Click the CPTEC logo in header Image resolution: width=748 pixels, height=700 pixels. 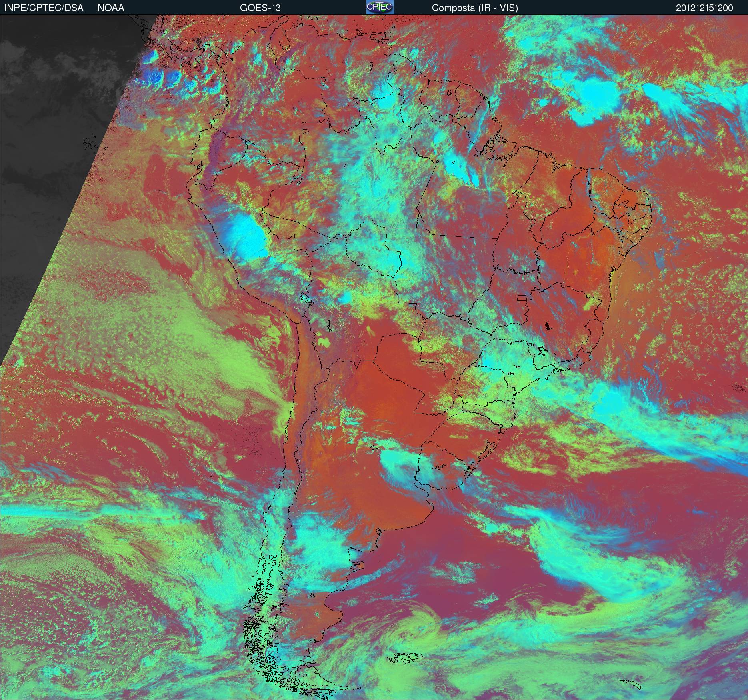tap(380, 7)
